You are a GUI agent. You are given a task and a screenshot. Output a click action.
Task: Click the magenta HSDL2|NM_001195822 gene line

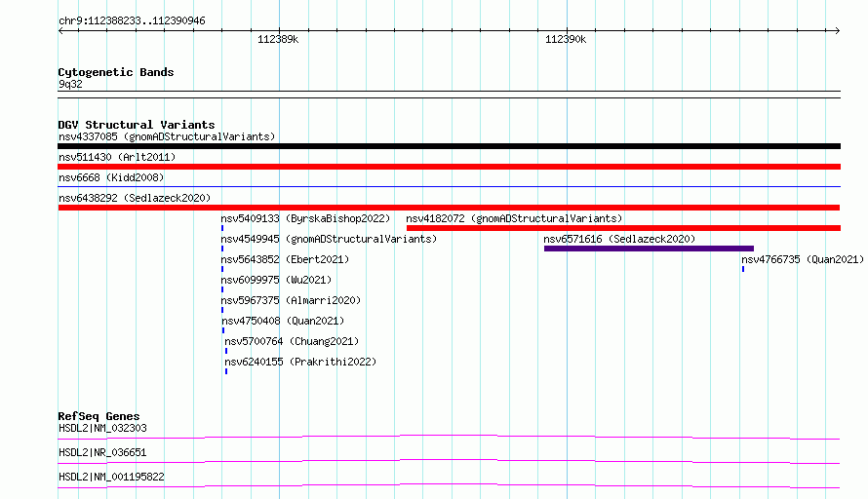tap(449, 485)
